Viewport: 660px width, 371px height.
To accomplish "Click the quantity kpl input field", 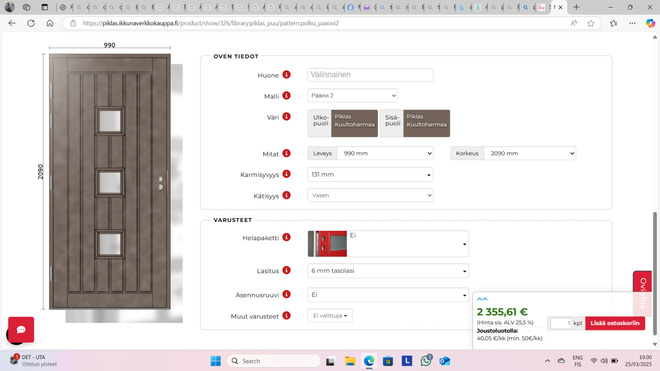I will 561,323.
